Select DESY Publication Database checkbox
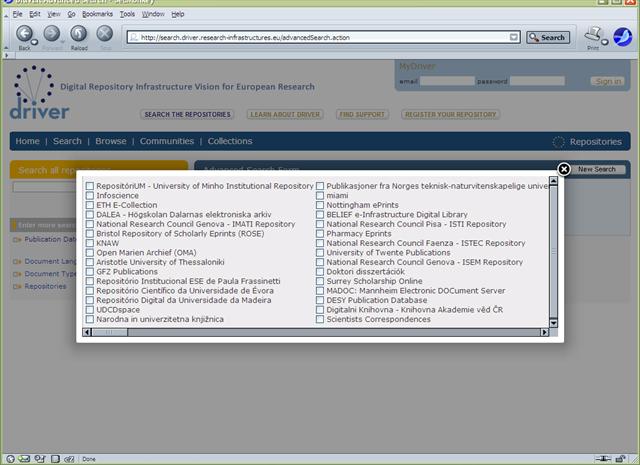This screenshot has width=640, height=465. click(320, 300)
